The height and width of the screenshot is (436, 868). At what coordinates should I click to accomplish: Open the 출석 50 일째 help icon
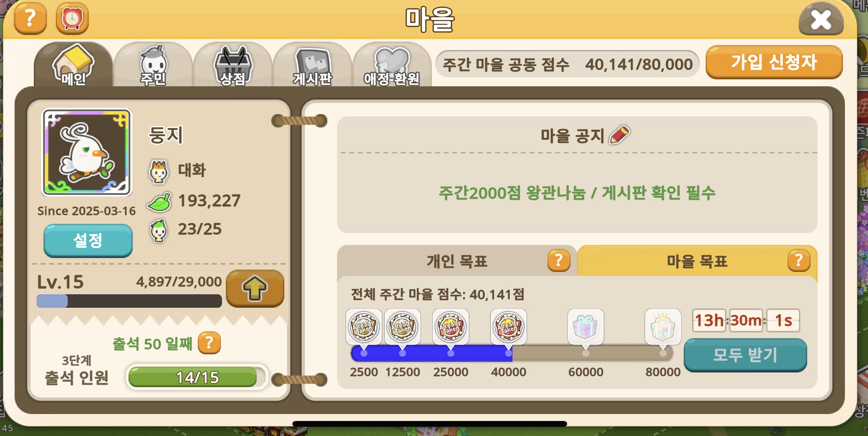(x=209, y=342)
